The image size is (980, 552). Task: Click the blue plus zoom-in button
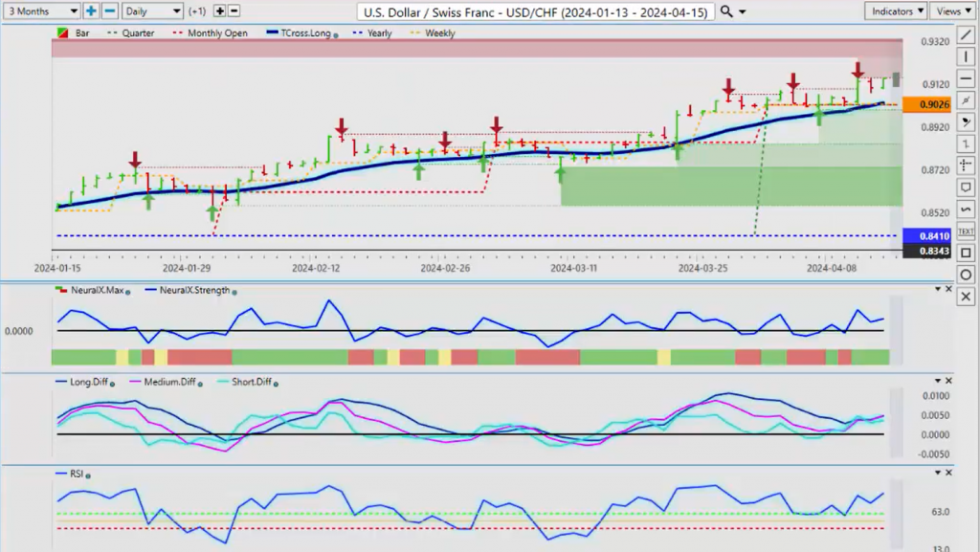91,11
